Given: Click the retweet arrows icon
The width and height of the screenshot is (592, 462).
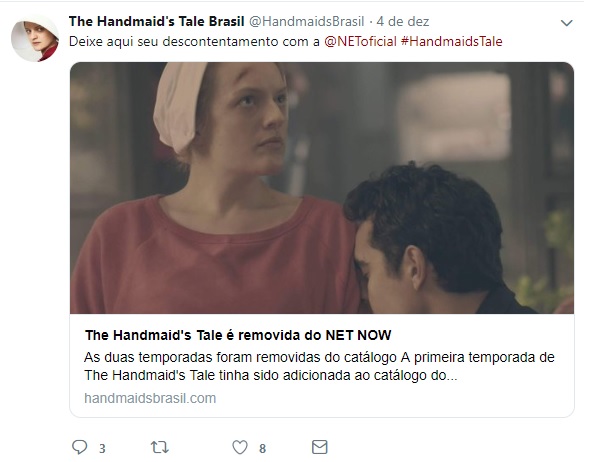Looking at the screenshot, I should [160, 447].
